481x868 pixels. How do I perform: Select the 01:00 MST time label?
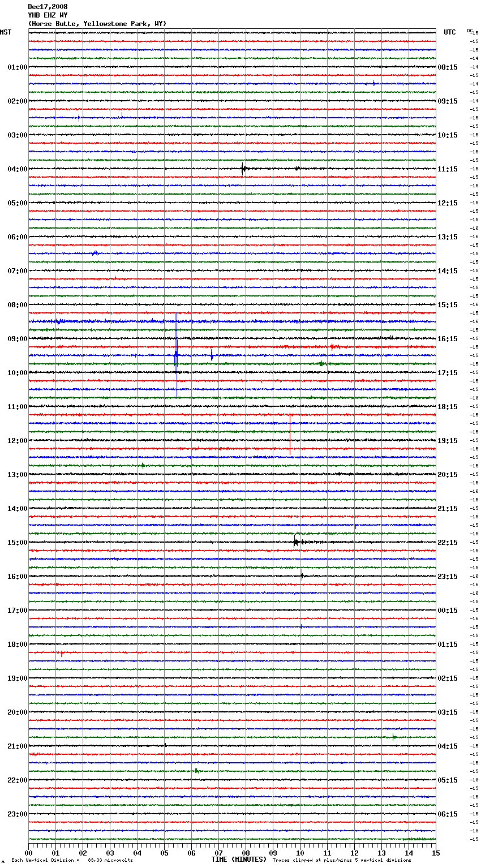pyautogui.click(x=18, y=67)
